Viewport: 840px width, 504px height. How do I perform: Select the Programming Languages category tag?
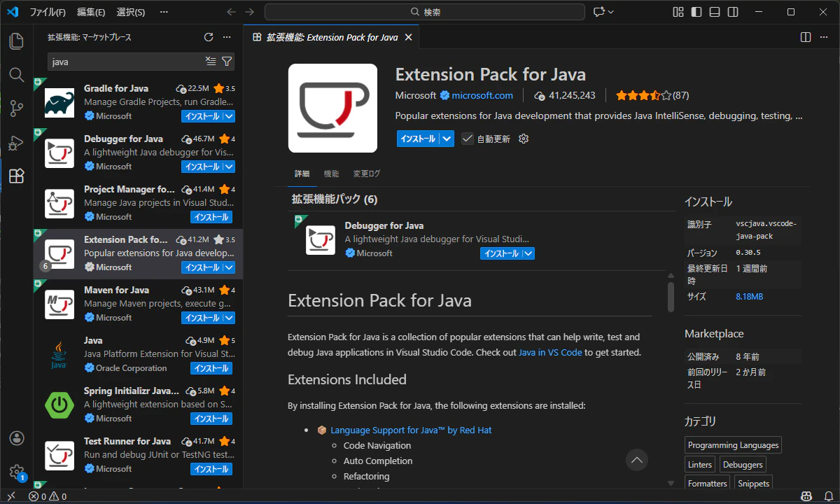pos(733,445)
